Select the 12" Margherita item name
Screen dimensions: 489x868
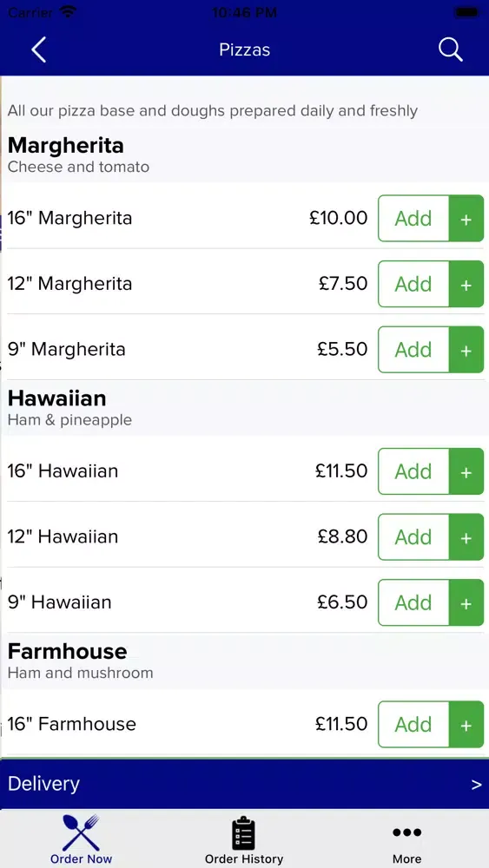[69, 284]
